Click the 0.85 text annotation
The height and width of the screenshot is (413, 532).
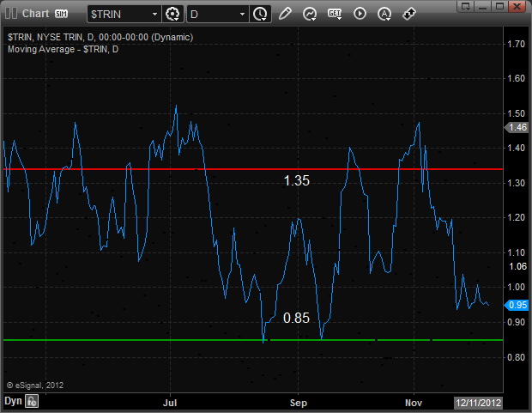tap(296, 319)
